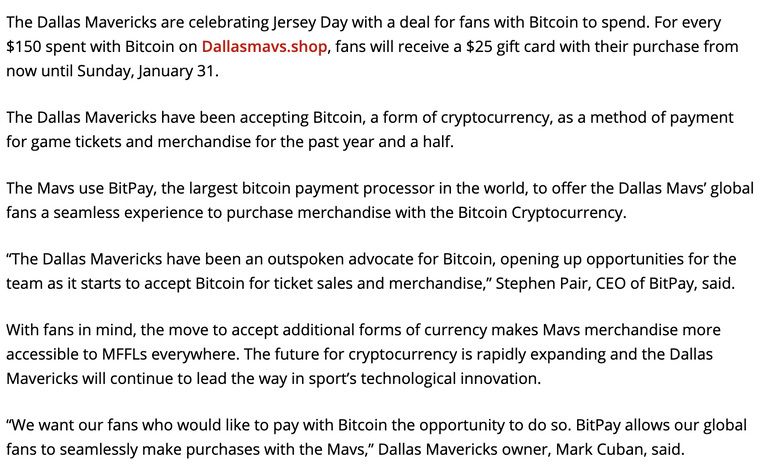Click the word 'MFFLs'
Viewport: 768px width, 474px height.
point(124,355)
